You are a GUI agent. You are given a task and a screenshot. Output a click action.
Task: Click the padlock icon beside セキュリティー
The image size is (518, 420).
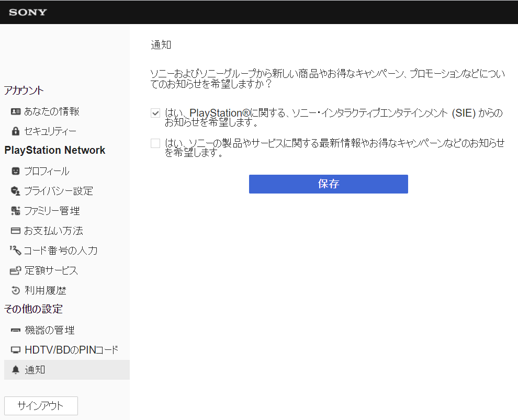click(x=16, y=131)
